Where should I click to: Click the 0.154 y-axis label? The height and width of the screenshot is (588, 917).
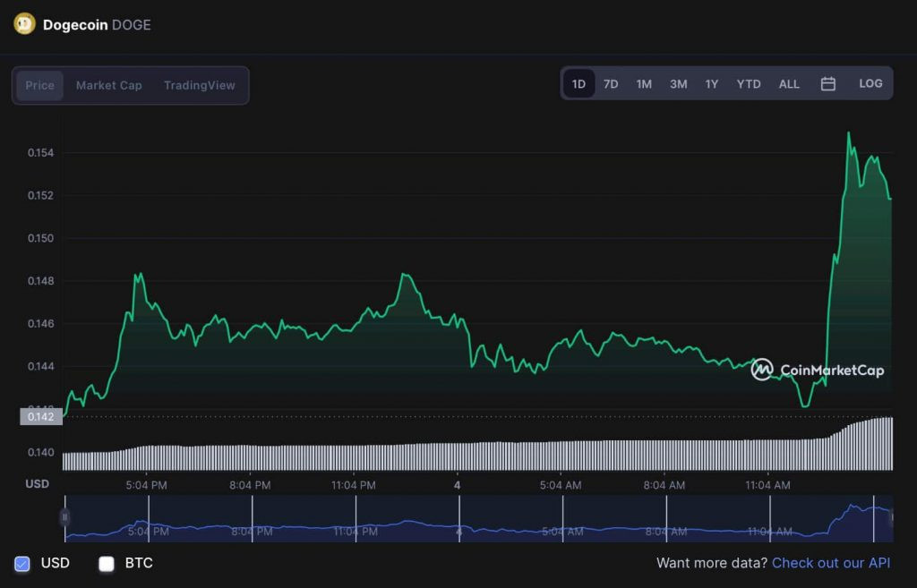tap(40, 152)
